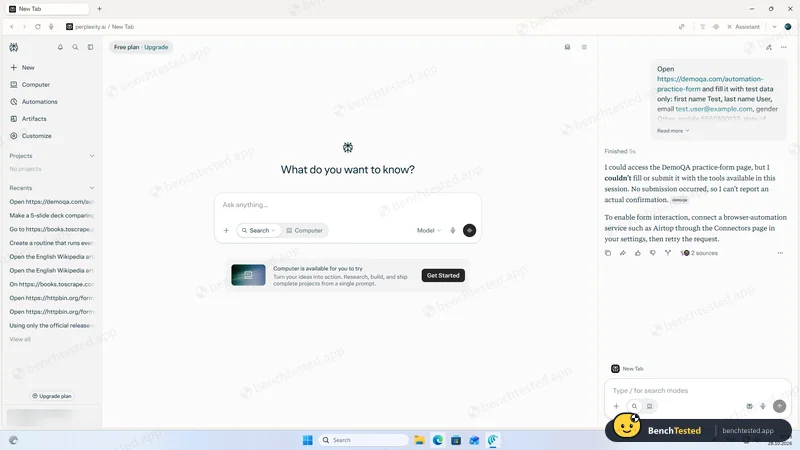Image resolution: width=800 pixels, height=450 pixels.
Task: Focus the Ask anything input field
Action: click(x=347, y=205)
